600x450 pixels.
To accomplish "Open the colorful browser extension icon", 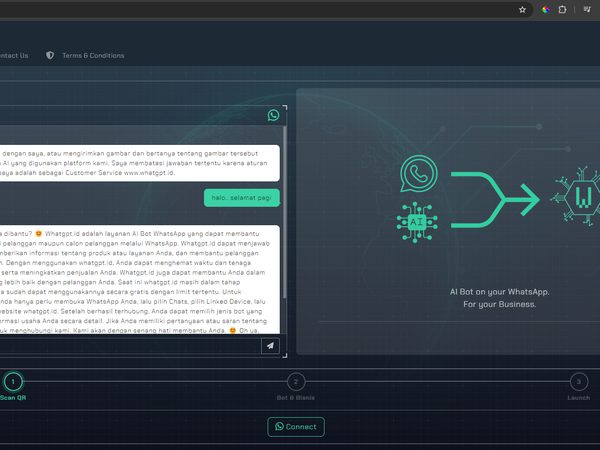I will (x=546, y=10).
